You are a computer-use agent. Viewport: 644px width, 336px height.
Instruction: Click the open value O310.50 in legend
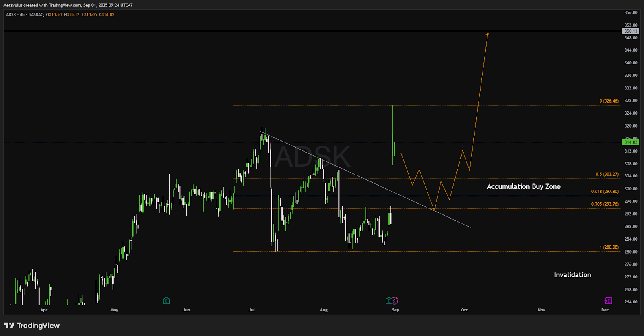coord(54,14)
